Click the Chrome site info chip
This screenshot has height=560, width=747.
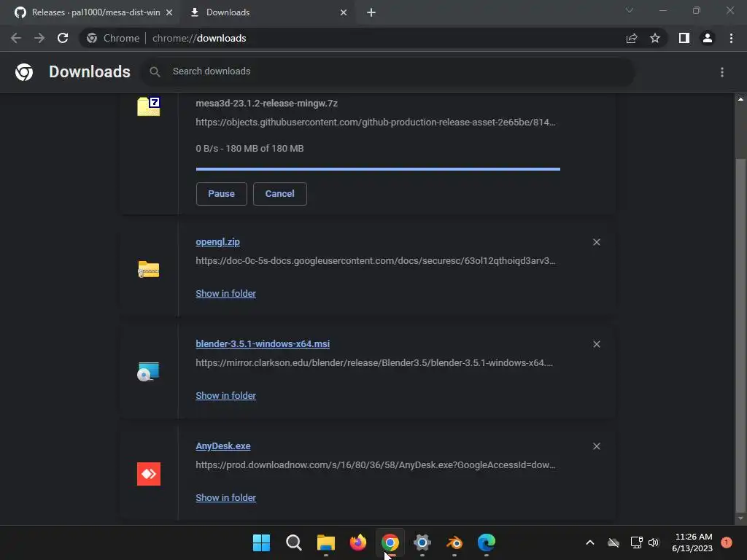click(113, 38)
